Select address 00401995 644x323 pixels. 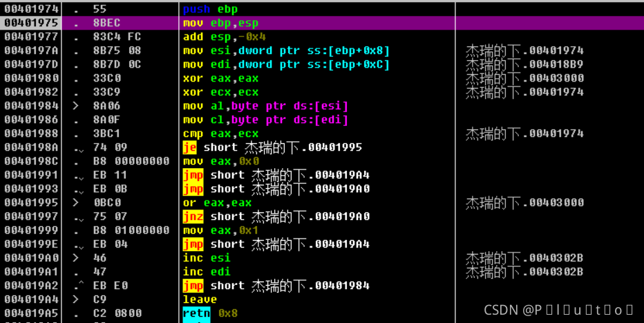point(31,202)
